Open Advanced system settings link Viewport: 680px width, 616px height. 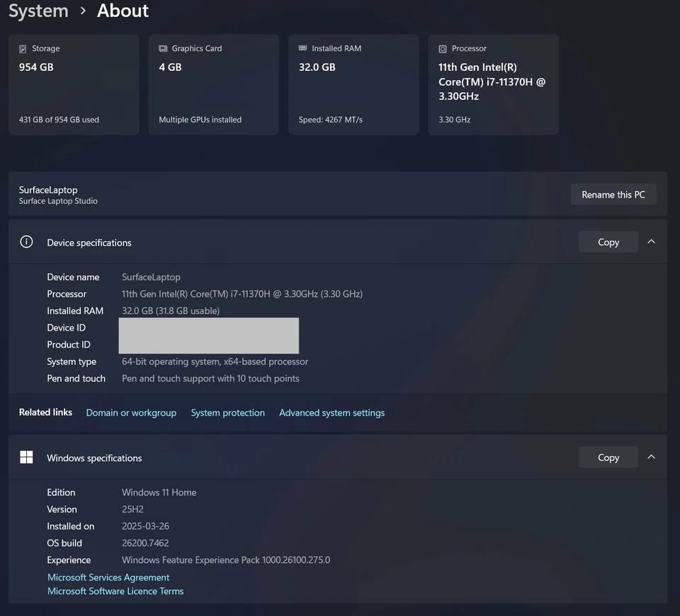331,413
